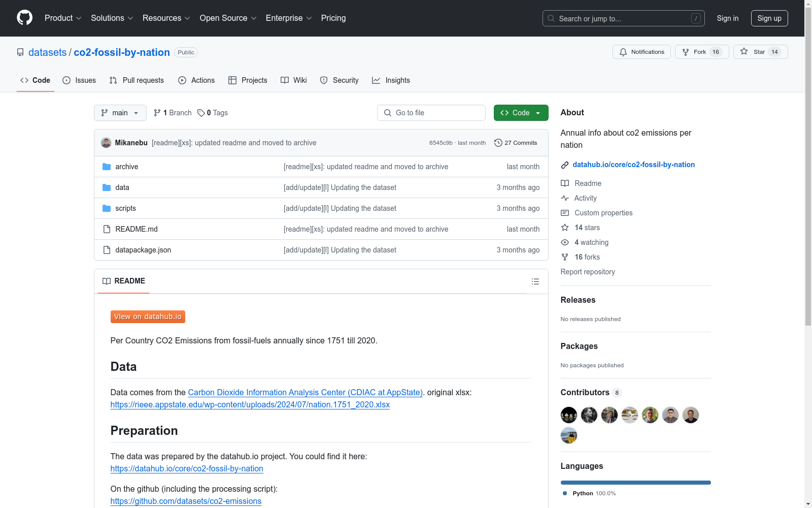Switch to the Wiki tab
Image resolution: width=812 pixels, height=508 pixels.
click(294, 80)
